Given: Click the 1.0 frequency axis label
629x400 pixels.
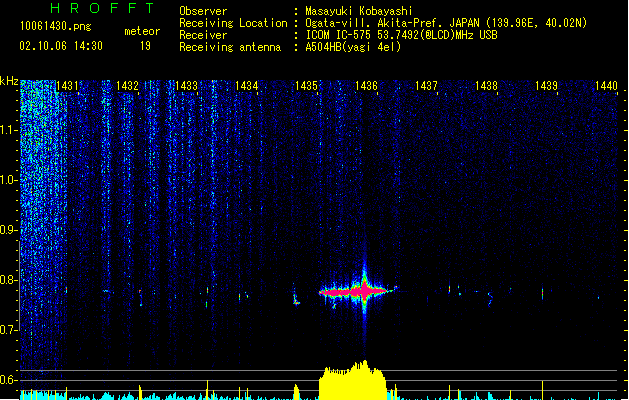Looking at the screenshot, I should [x=8, y=180].
